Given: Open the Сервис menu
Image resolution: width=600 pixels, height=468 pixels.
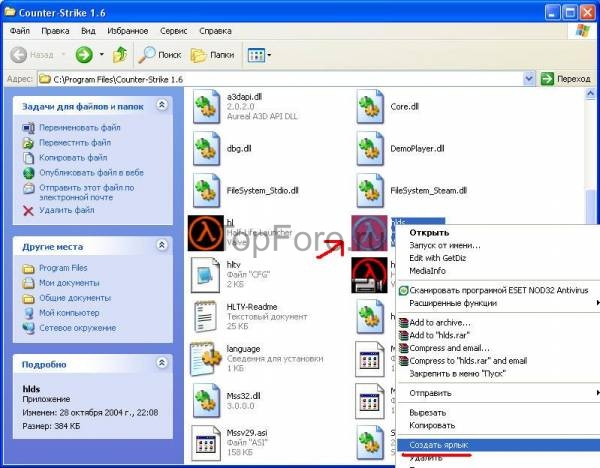Looking at the screenshot, I should 173,31.
